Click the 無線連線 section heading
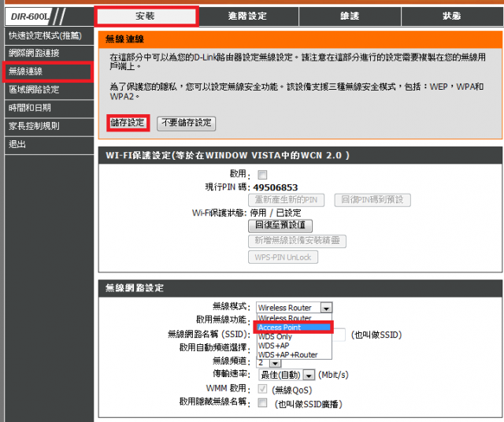The width and height of the screenshot is (504, 422). pos(124,39)
